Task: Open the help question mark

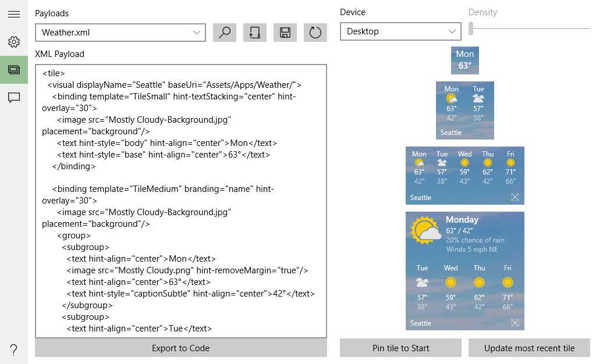Action: [x=14, y=349]
